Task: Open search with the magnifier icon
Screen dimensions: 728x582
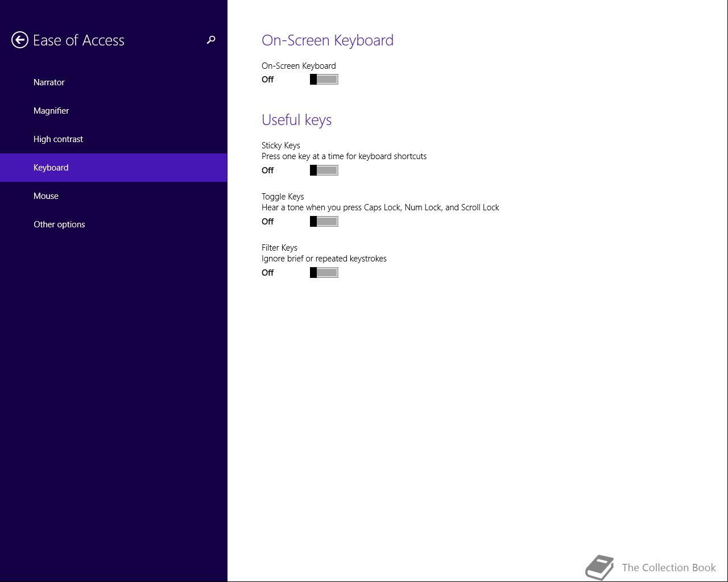Action: pyautogui.click(x=211, y=40)
